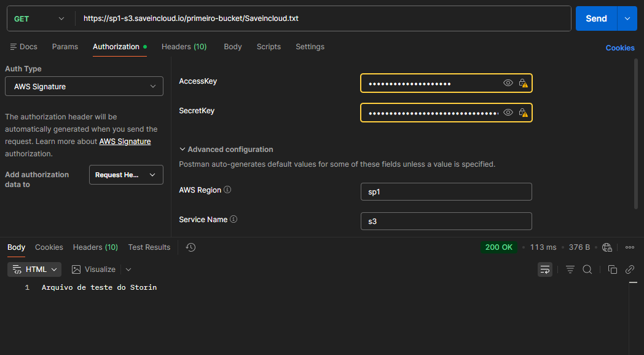Search in response body icon
The height and width of the screenshot is (355, 644).
point(587,269)
